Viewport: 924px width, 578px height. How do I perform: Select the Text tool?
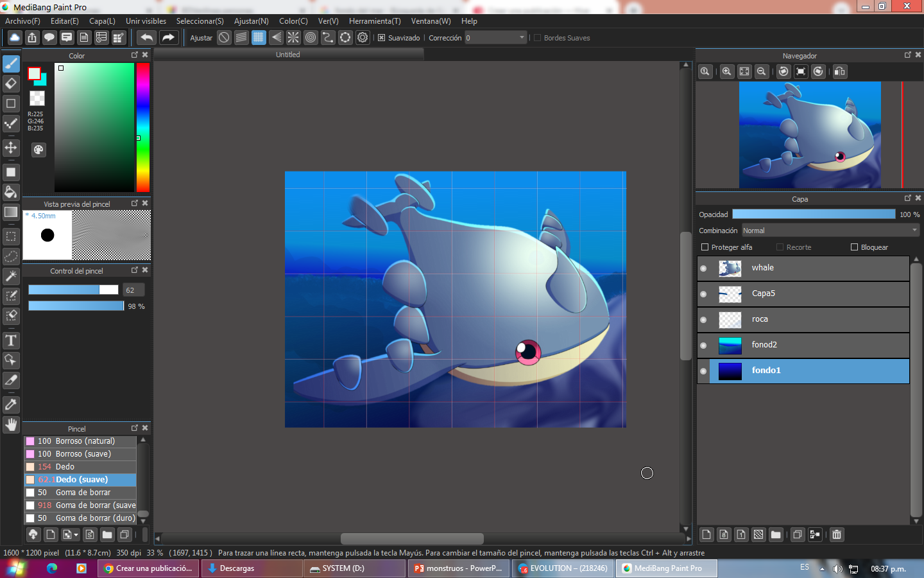click(11, 340)
